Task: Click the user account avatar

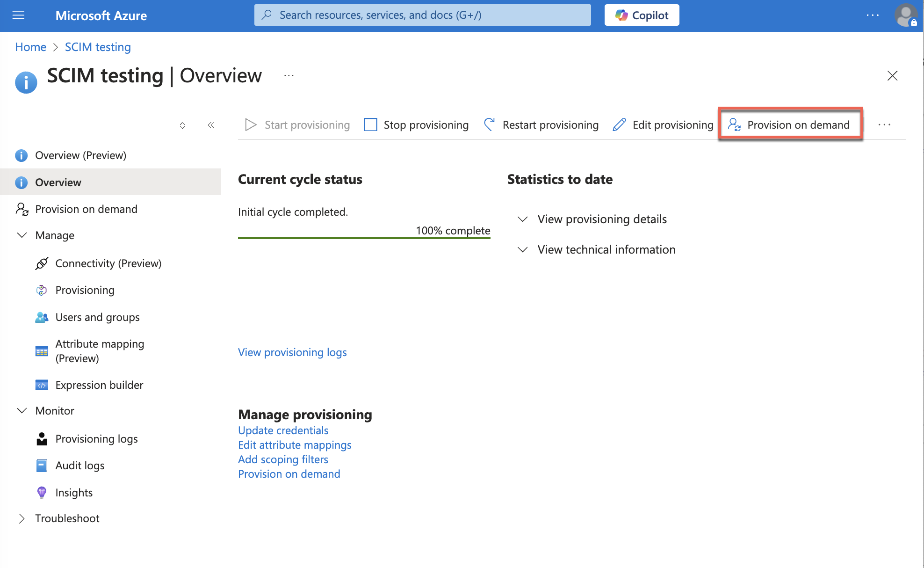Action: coord(906,15)
